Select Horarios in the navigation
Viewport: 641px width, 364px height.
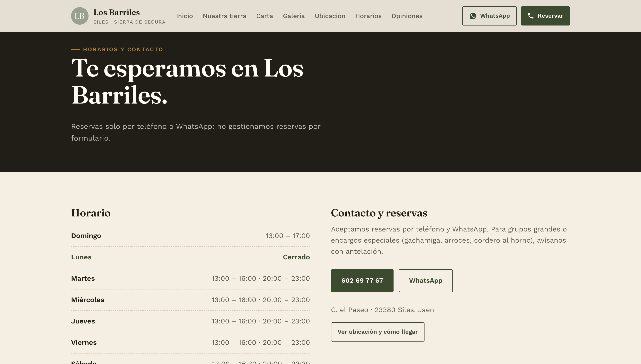click(x=368, y=16)
